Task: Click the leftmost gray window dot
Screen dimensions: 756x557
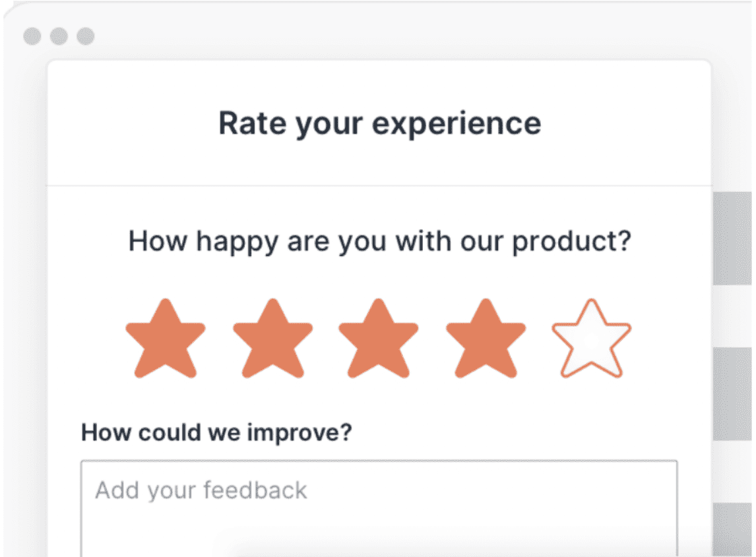Action: click(32, 36)
